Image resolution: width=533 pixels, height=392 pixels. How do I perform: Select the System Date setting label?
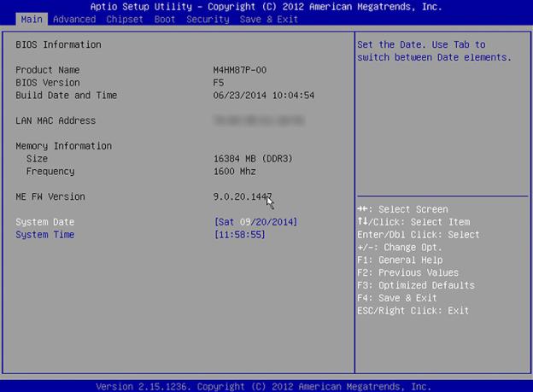click(x=45, y=222)
